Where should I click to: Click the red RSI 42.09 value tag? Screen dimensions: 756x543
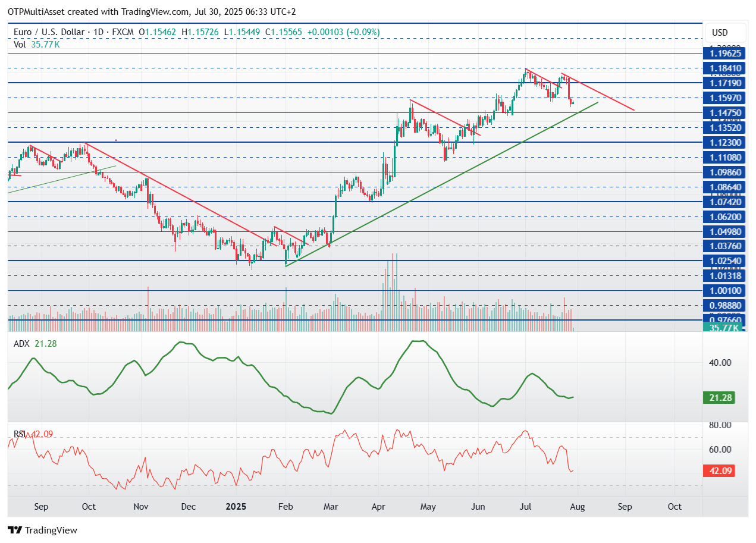tap(720, 471)
